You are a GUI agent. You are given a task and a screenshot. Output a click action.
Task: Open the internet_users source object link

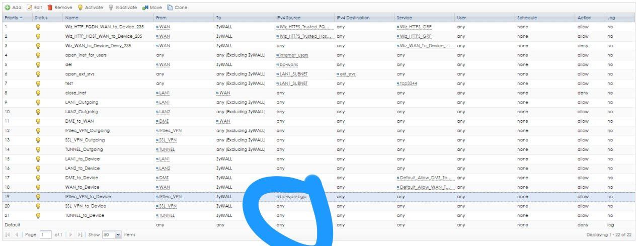click(x=292, y=55)
